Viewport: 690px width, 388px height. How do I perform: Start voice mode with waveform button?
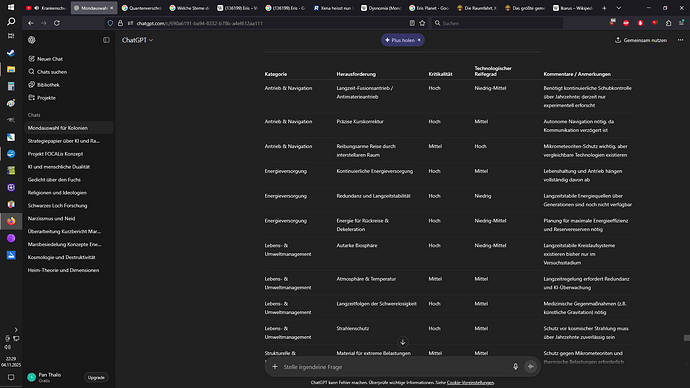[531, 366]
